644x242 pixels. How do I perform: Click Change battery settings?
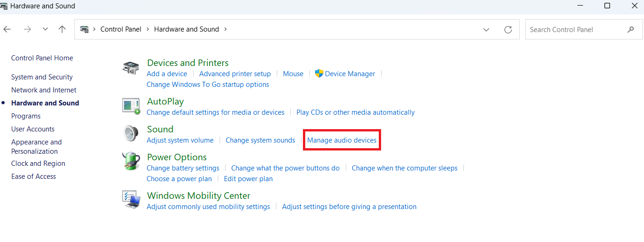[183, 168]
